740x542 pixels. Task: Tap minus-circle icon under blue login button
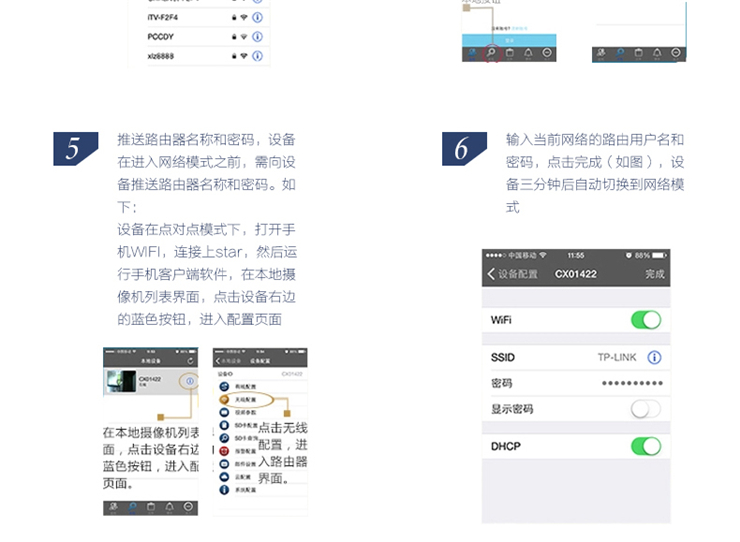(547, 53)
